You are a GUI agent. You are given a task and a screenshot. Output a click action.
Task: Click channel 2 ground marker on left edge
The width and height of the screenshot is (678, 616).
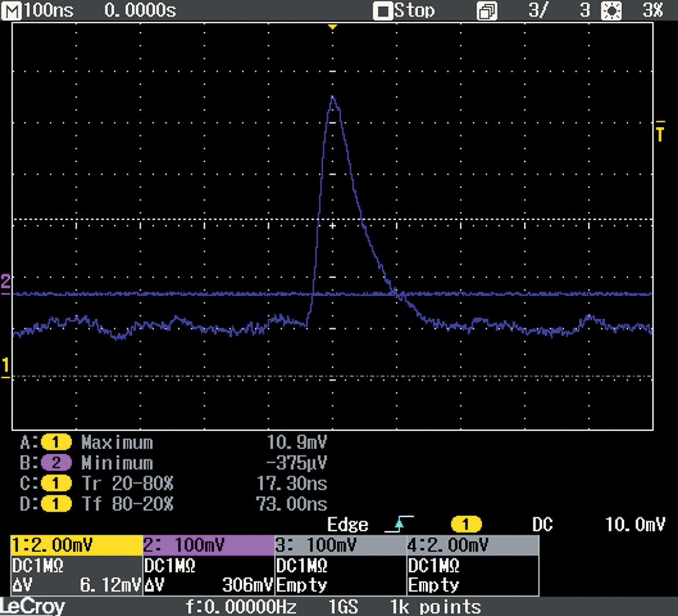(5, 284)
